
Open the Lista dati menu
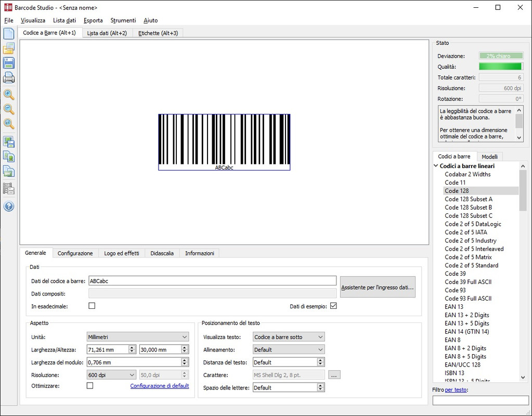click(64, 20)
